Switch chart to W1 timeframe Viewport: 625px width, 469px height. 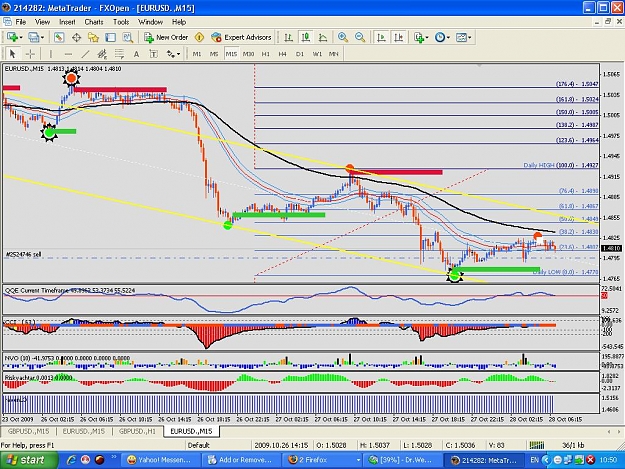pos(317,54)
